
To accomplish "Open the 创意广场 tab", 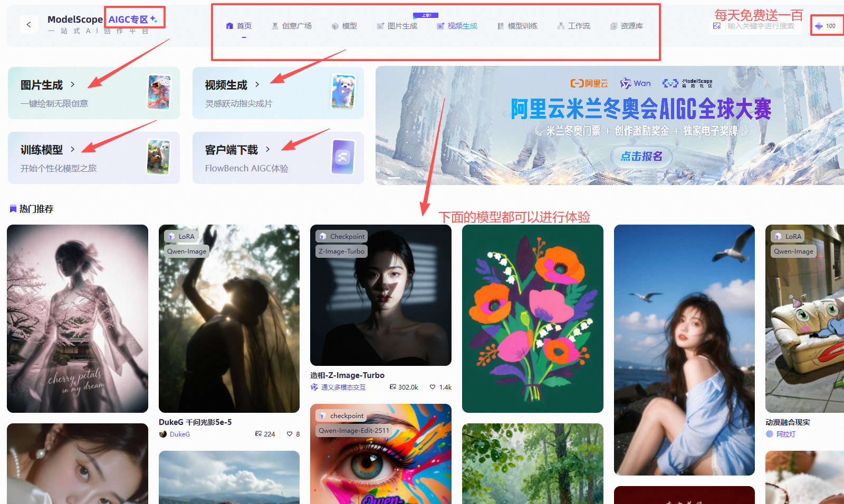I will (292, 26).
